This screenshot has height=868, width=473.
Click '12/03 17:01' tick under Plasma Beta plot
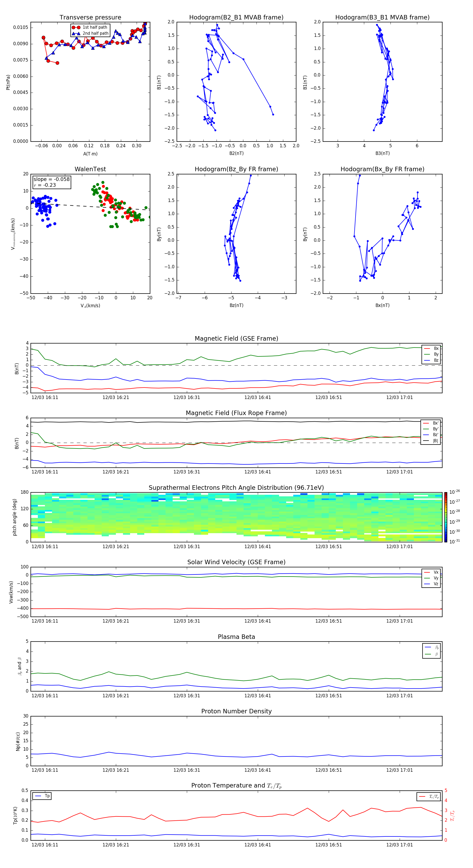point(399,696)
